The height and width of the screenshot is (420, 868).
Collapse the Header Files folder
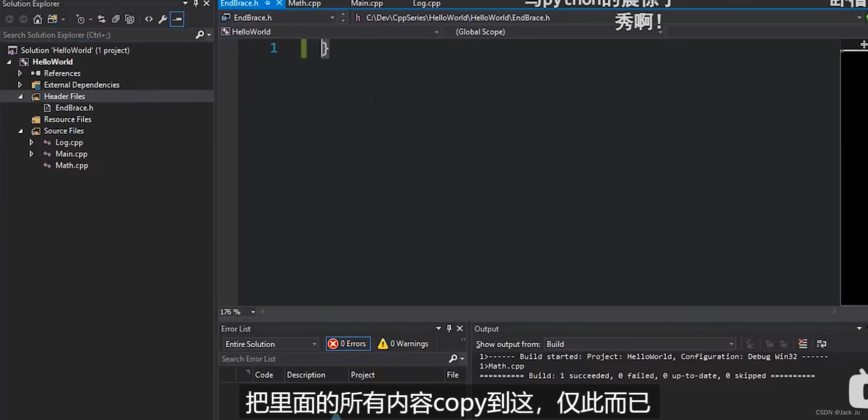click(x=20, y=97)
